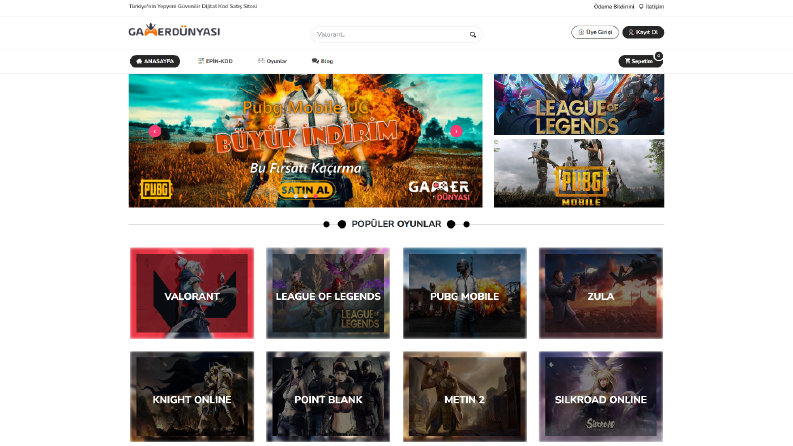Click the Türkiye'nin Yepyeni Güvenilir tagline text
793x446 pixels.
coord(193,7)
